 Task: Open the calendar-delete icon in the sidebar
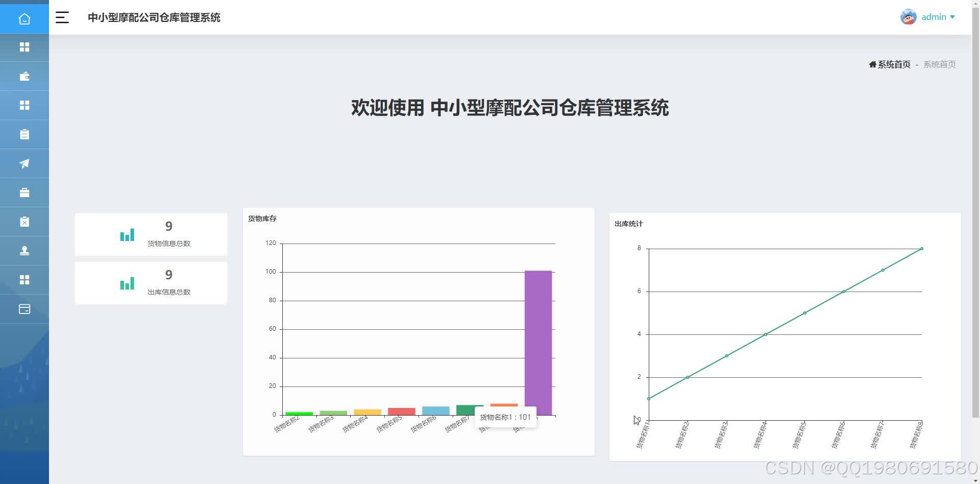click(24, 222)
